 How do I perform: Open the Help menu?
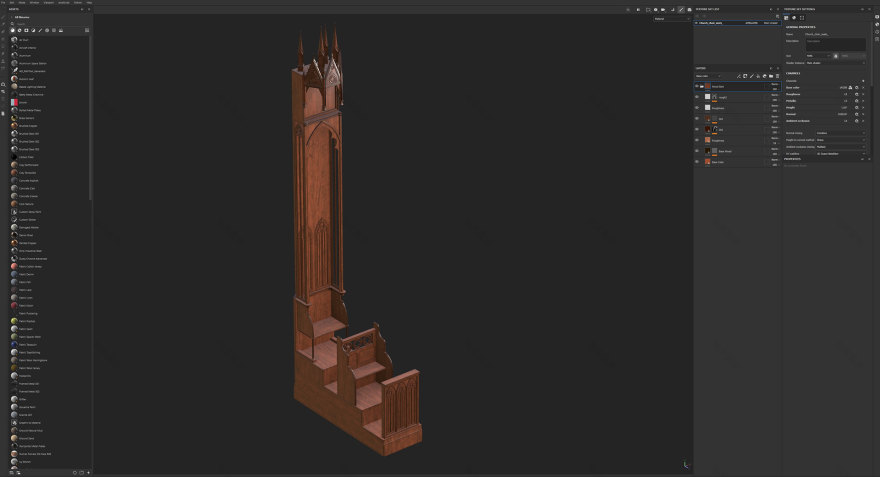pos(88,3)
